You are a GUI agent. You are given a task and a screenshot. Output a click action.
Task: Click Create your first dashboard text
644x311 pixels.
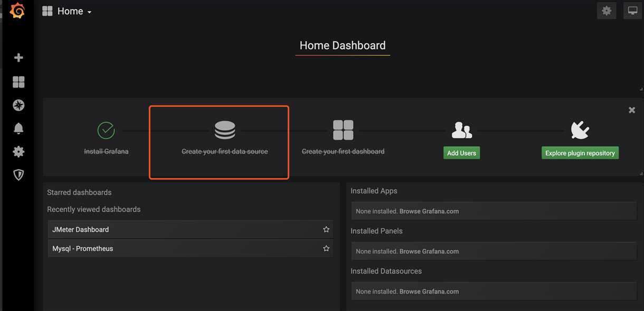343,152
